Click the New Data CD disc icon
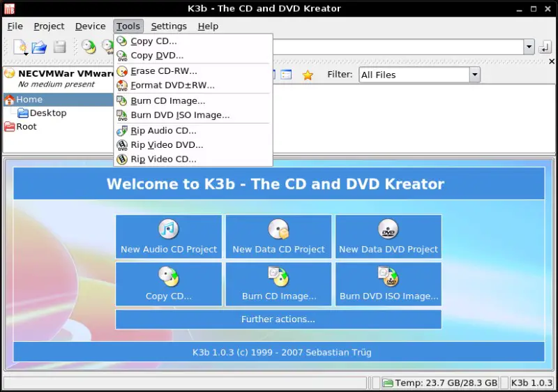Screen dimensions: 558x392 tap(278, 229)
